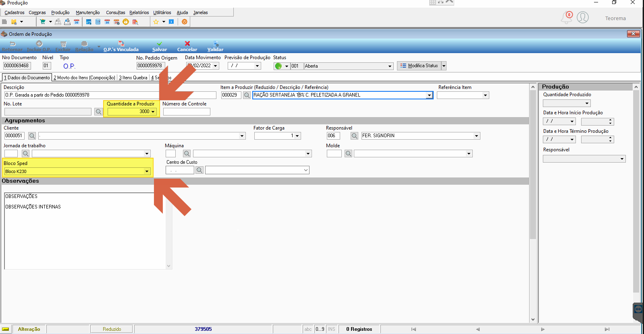Click the yellow star favorites icon
This screenshot has width=644, height=334.
156,22
